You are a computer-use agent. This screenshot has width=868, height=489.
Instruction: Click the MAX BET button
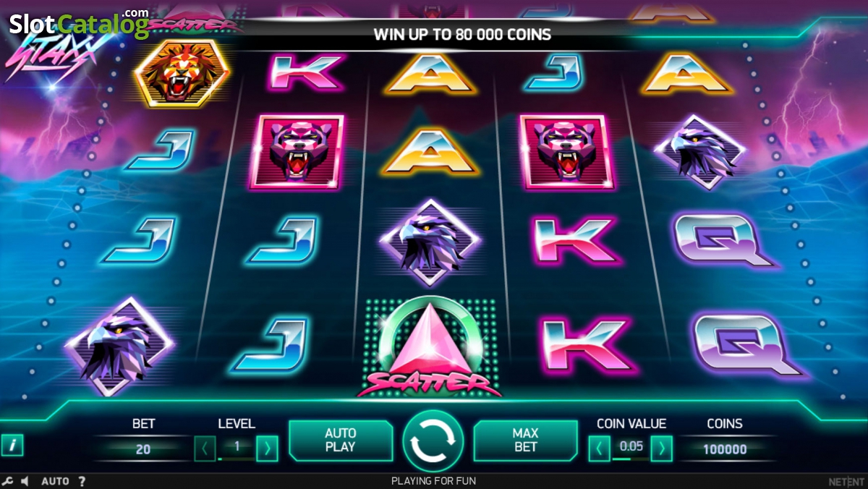tap(525, 441)
